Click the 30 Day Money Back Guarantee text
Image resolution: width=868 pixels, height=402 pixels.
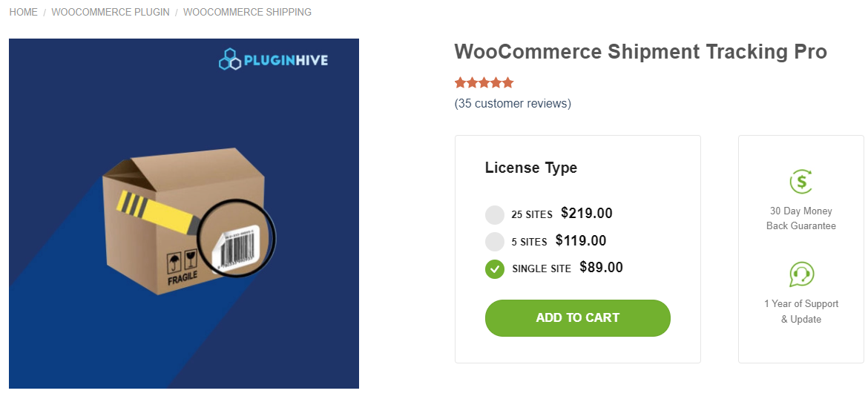click(801, 219)
